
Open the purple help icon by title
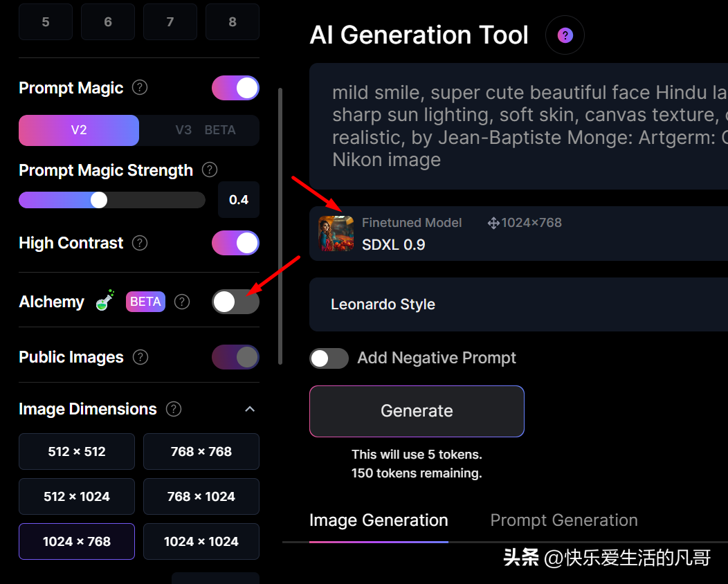point(565,35)
